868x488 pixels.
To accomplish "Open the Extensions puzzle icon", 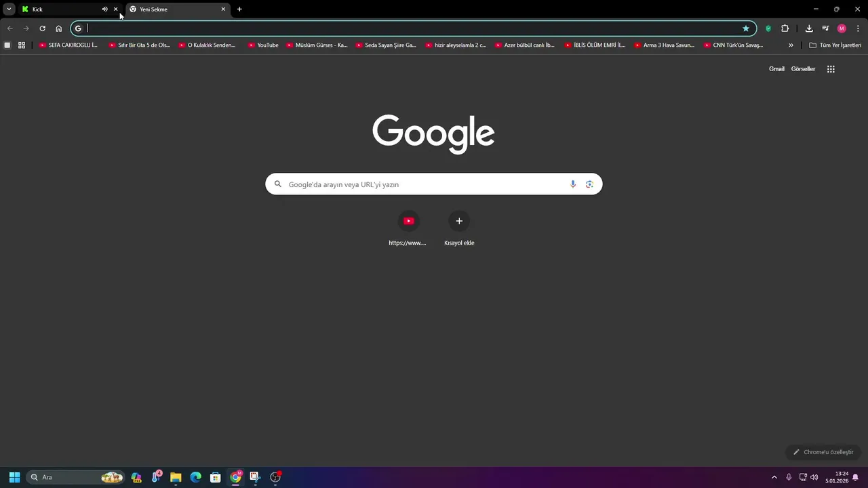I will pyautogui.click(x=785, y=28).
